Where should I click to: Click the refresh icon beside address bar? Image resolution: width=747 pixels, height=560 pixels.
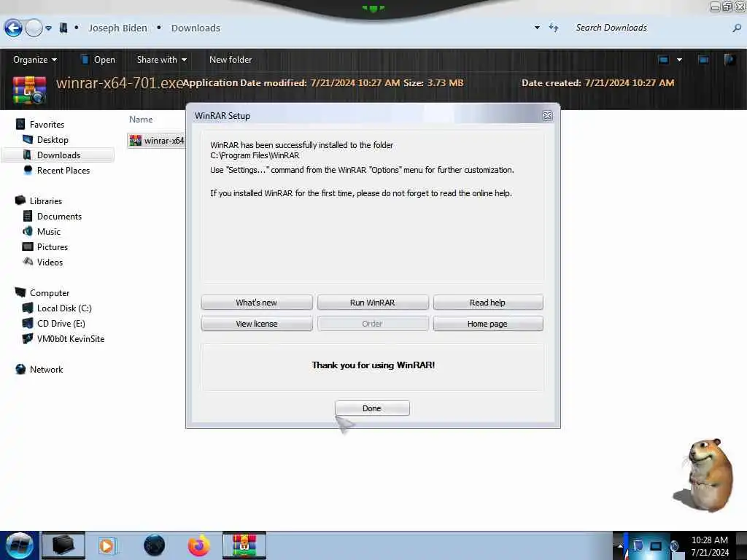pyautogui.click(x=554, y=28)
